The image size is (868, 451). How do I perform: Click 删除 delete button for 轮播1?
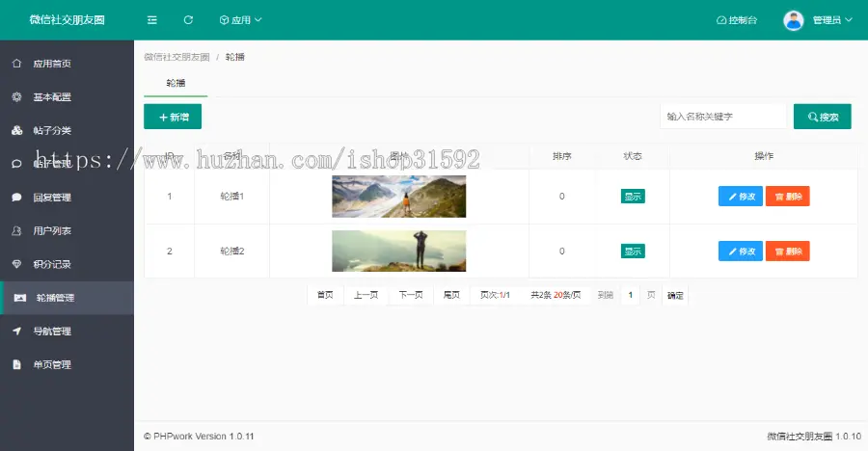tap(788, 197)
